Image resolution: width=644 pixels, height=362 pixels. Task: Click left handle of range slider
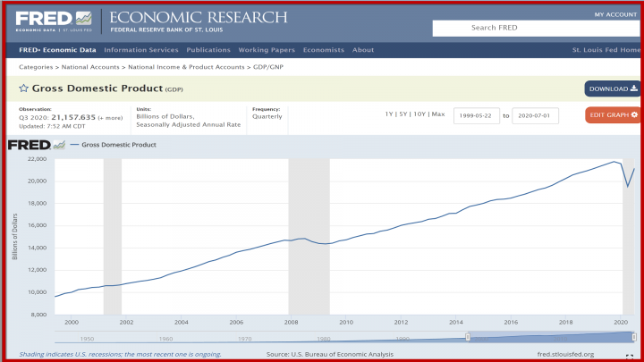tap(468, 337)
